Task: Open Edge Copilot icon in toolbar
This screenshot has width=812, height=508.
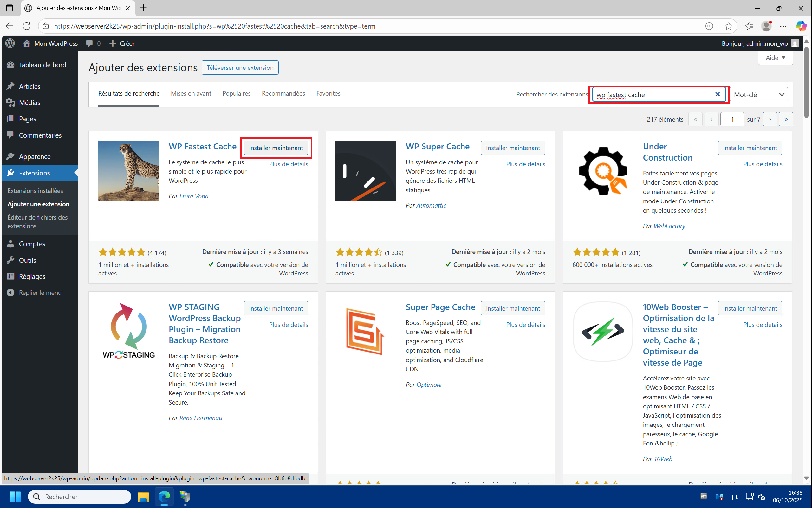Action: 801,26
